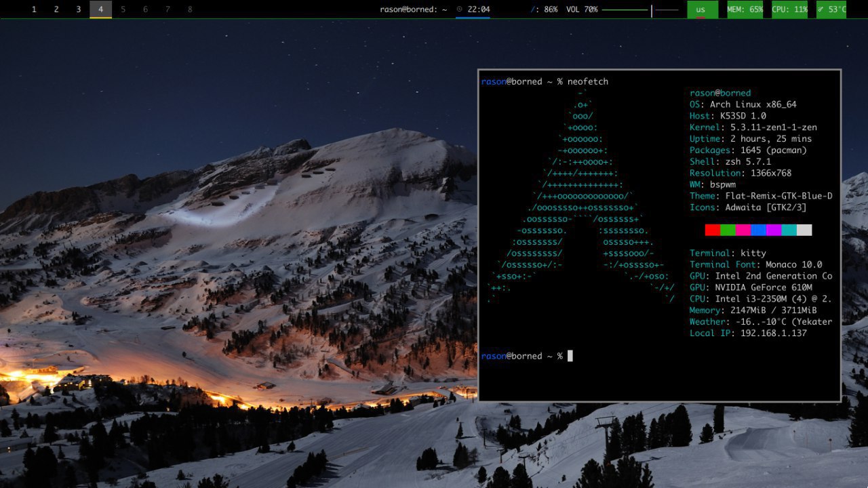Click the rason@borned header above OS line
The width and height of the screenshot is (868, 488).
click(x=720, y=93)
